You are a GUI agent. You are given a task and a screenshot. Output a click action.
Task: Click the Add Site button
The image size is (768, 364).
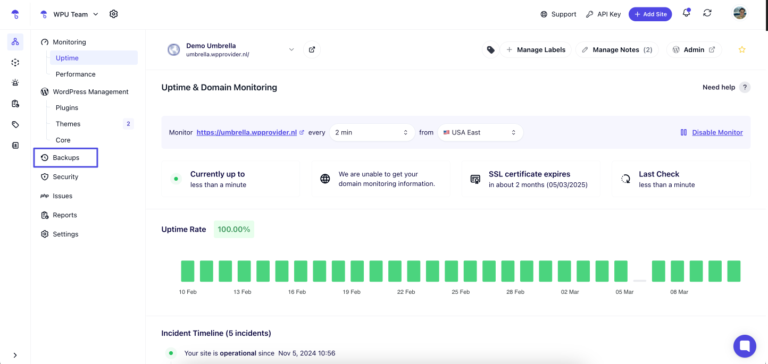coord(650,14)
